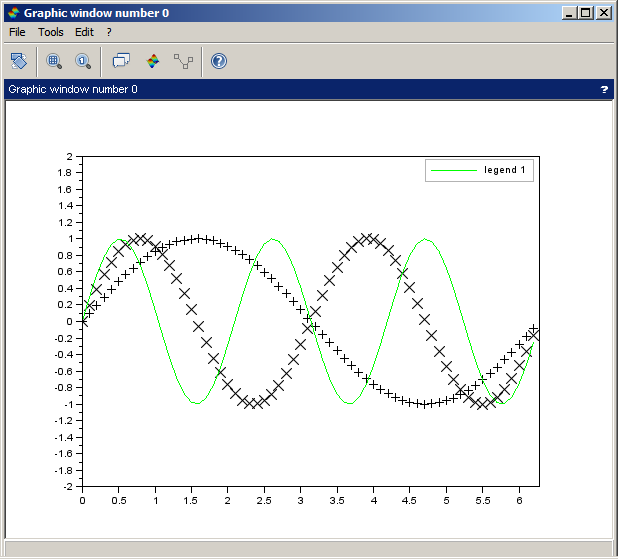This screenshot has height=559, width=618.
Task: Click the white question mark in dark blue bar
Action: [604, 90]
